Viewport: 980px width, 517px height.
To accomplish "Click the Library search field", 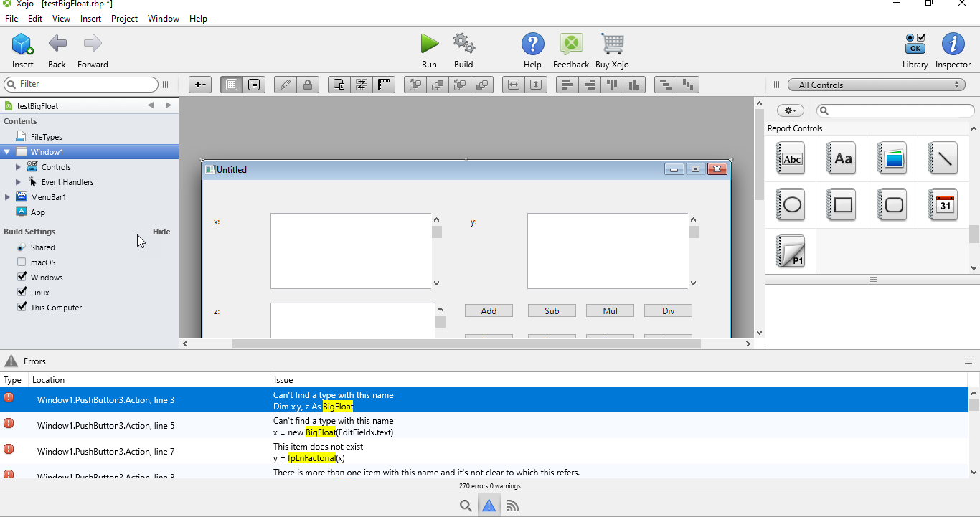I will pyautogui.click(x=896, y=110).
